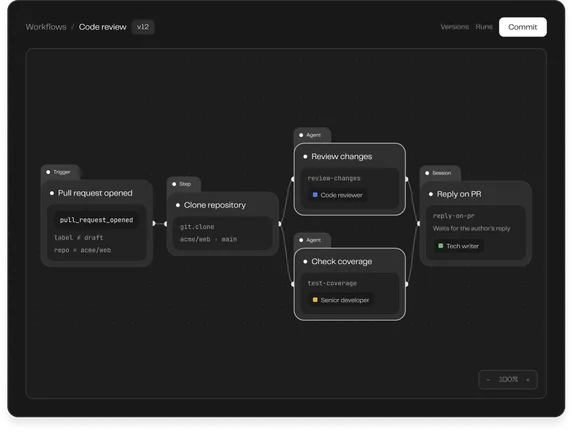Image resolution: width=573 pixels, height=432 pixels.
Task: Click the Check coverage output port
Action: pyautogui.click(x=407, y=284)
